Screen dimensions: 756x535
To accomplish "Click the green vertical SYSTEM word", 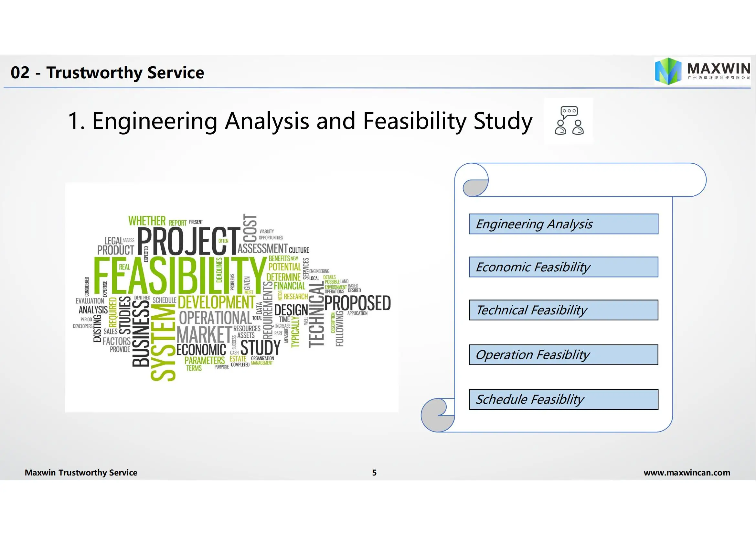I will 163,343.
